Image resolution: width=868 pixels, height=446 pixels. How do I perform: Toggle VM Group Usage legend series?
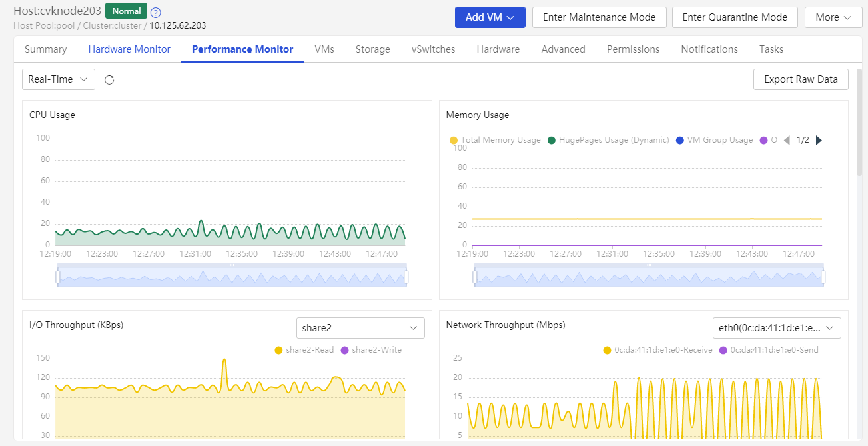(x=714, y=140)
